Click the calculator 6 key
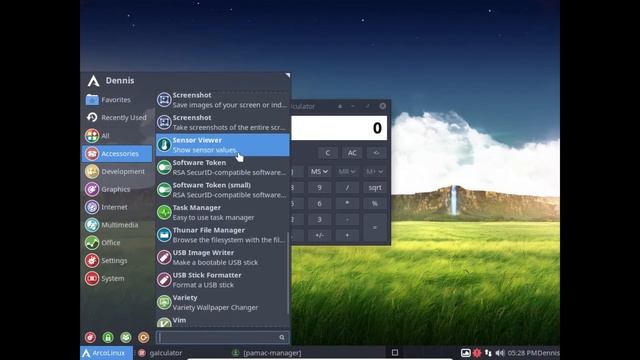 coord(319,203)
